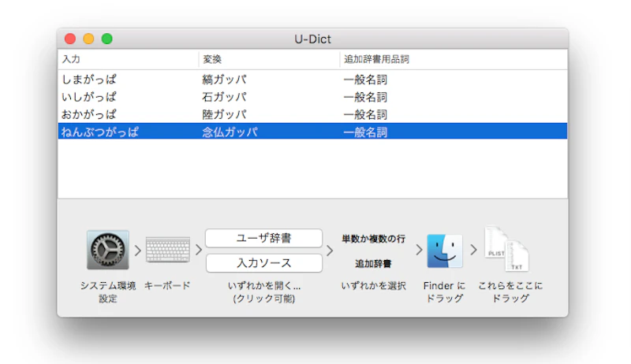Click the これらをここにドラッグ caption

point(510,292)
